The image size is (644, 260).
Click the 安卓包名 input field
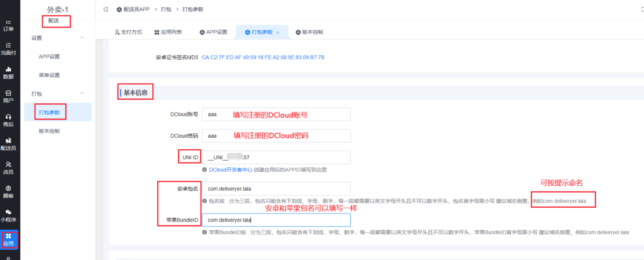(275, 188)
